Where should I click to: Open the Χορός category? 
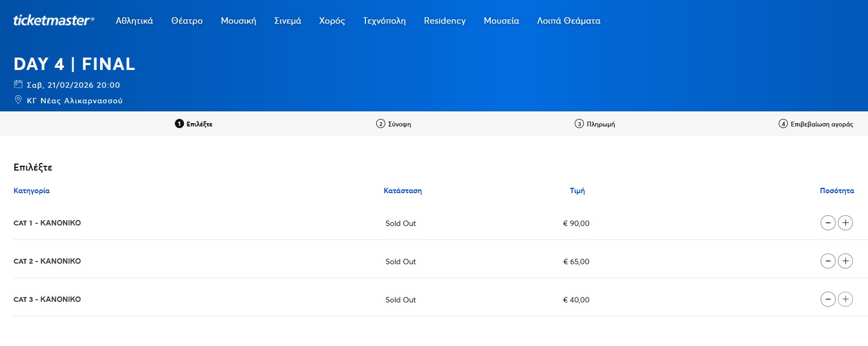(x=331, y=21)
